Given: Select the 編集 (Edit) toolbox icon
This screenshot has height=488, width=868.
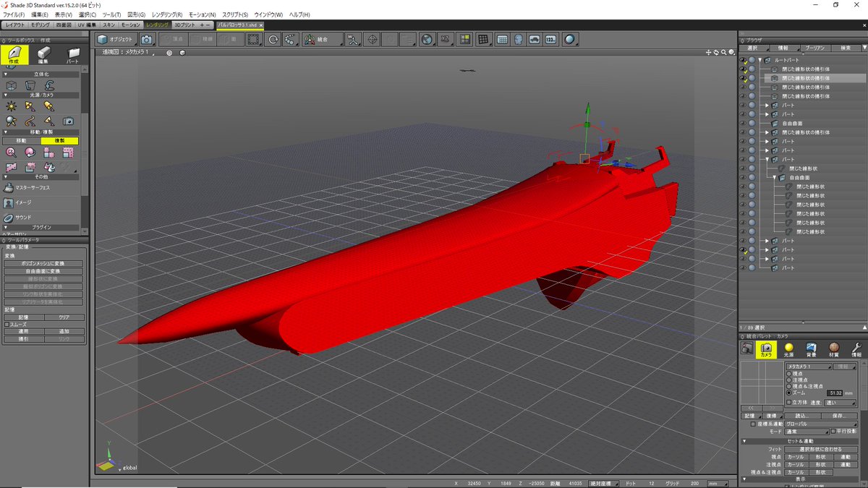Looking at the screenshot, I should click(43, 55).
